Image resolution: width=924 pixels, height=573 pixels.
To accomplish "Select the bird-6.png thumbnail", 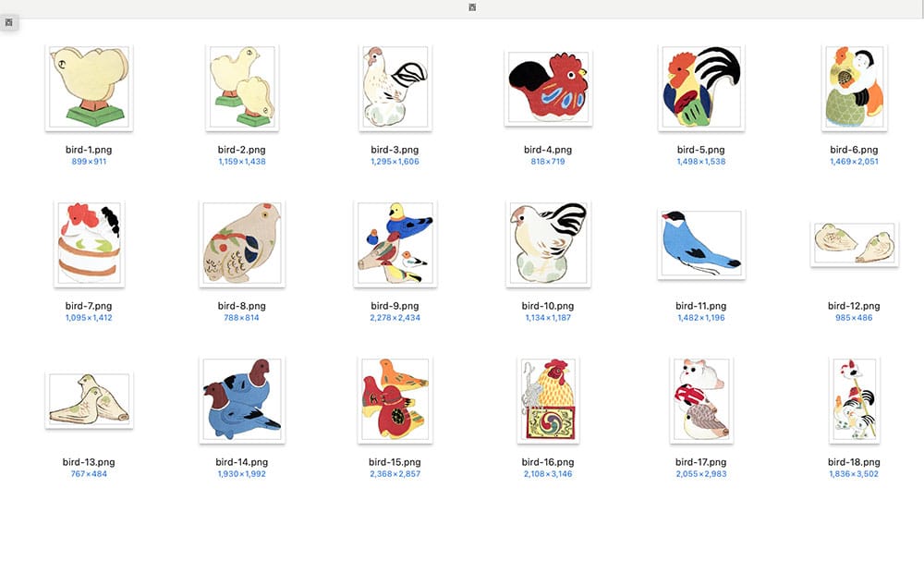I will tap(854, 87).
